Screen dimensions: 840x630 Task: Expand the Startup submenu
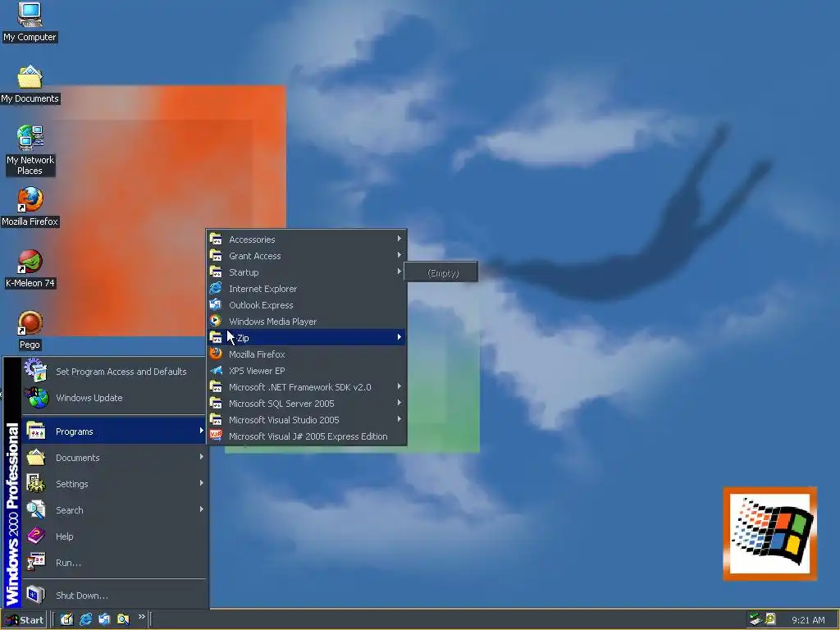307,272
